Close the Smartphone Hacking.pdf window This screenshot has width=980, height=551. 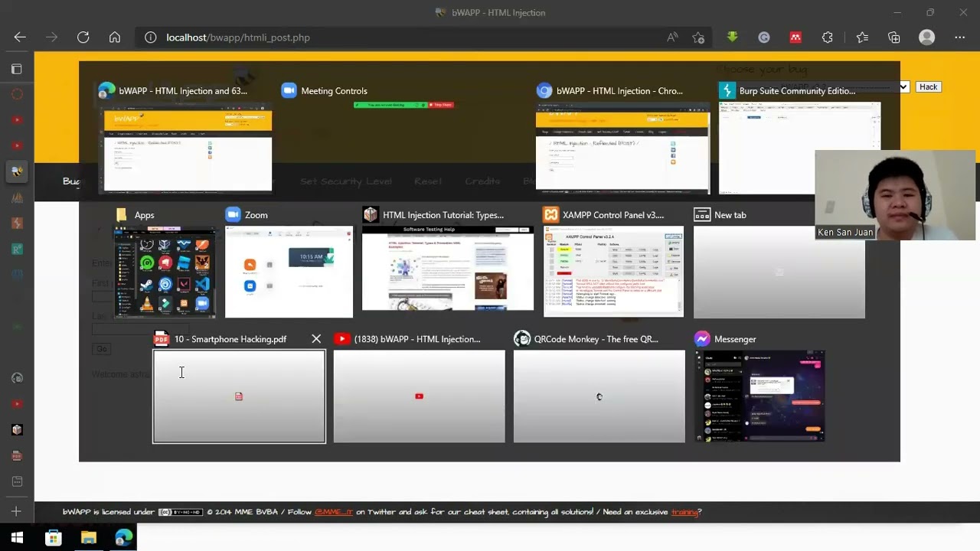point(316,339)
